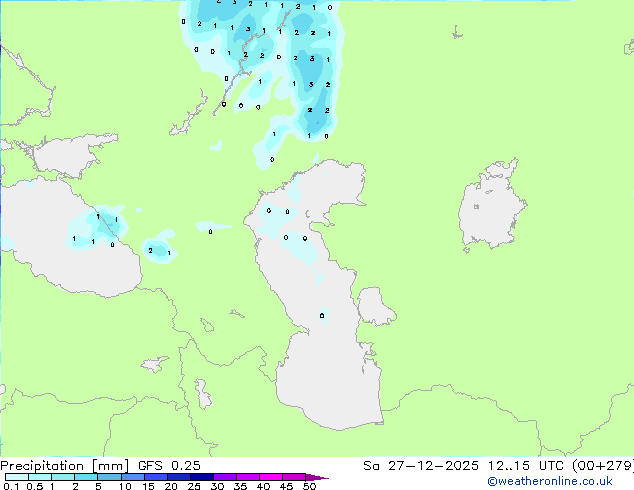Click the "50" legend scale value
The width and height of the screenshot is (634, 490).
click(x=309, y=486)
